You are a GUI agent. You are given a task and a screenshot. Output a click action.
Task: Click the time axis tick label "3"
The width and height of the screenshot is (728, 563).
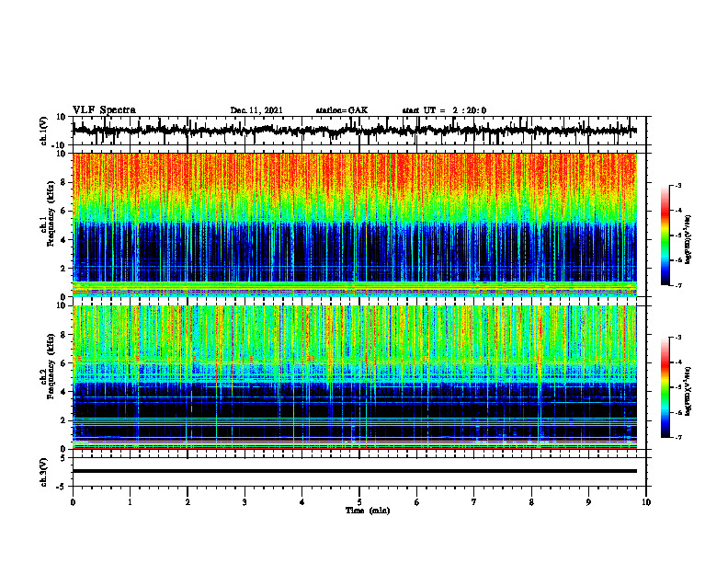[245, 502]
